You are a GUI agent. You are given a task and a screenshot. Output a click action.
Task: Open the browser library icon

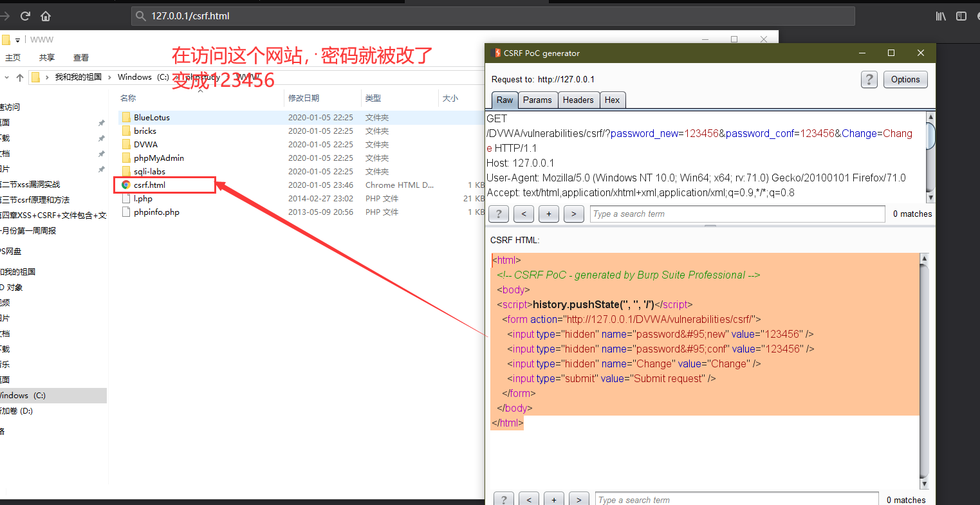(x=941, y=16)
